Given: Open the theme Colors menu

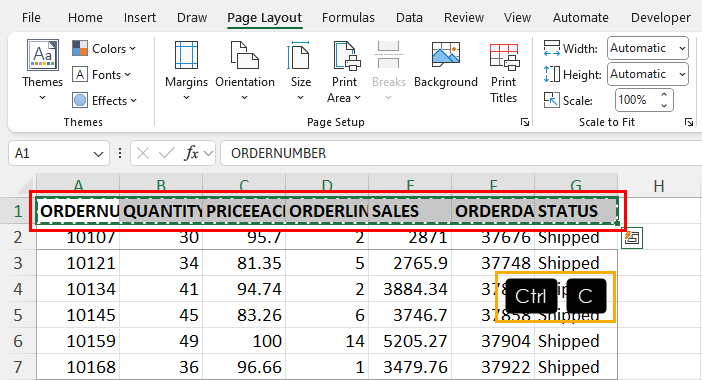Looking at the screenshot, I should 104,48.
